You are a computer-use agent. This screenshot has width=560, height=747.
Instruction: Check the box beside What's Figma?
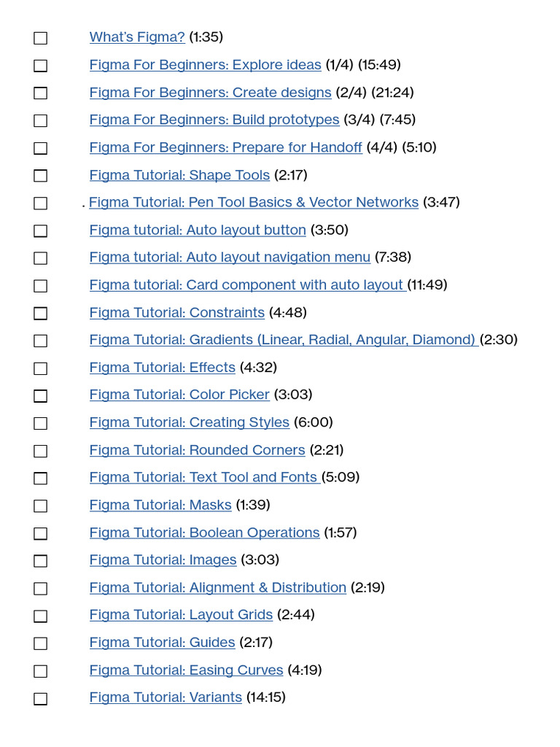(41, 38)
